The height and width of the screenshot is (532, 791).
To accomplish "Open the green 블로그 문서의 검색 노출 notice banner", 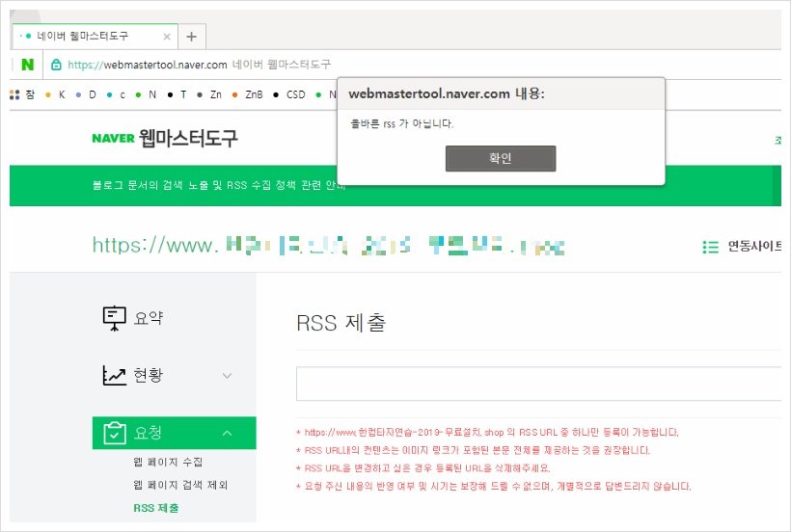I will coord(219,185).
